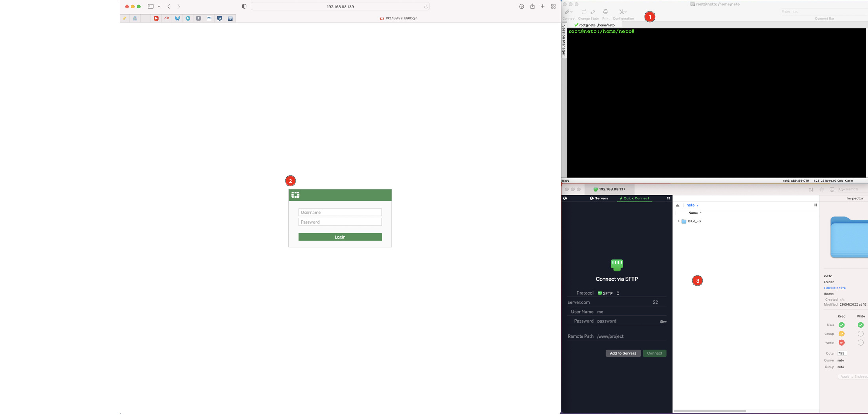Viewport: 868px width, 418px height.
Task: Switch to the Servers tab in Transmit
Action: click(599, 198)
